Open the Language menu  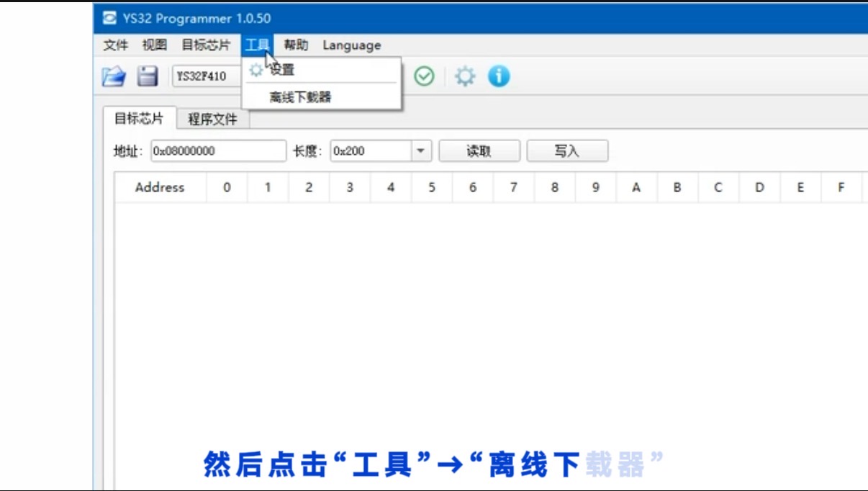[352, 45]
